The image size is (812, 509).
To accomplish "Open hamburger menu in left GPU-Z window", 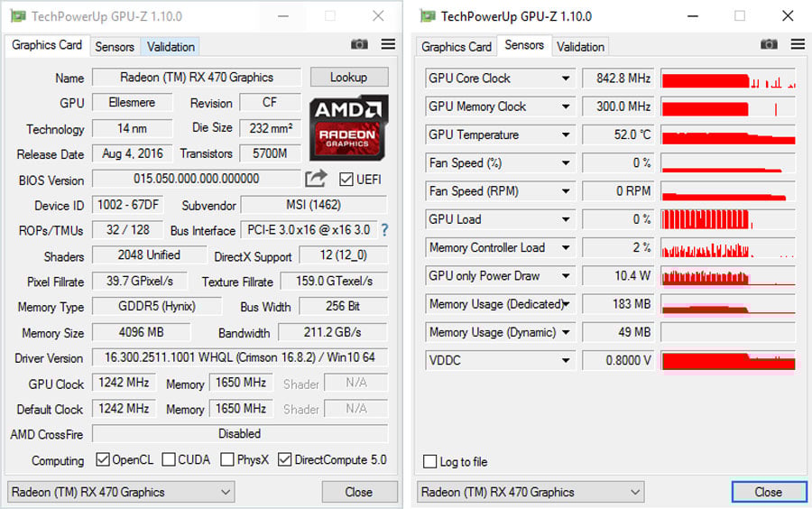I will [x=388, y=44].
